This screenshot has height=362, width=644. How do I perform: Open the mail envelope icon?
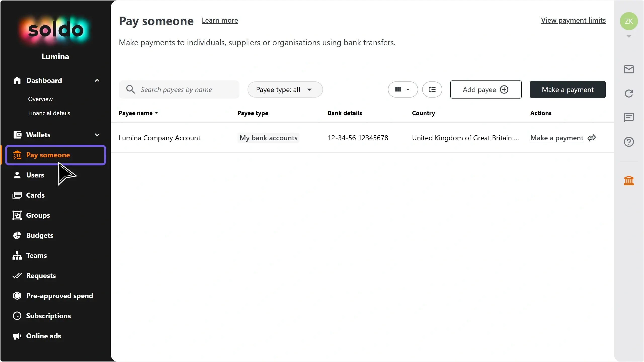pos(629,69)
